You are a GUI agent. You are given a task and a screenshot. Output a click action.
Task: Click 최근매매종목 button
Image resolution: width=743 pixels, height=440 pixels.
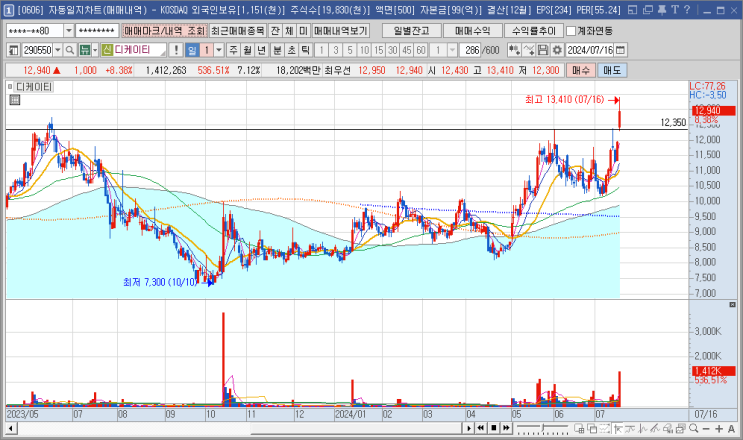coord(238,31)
